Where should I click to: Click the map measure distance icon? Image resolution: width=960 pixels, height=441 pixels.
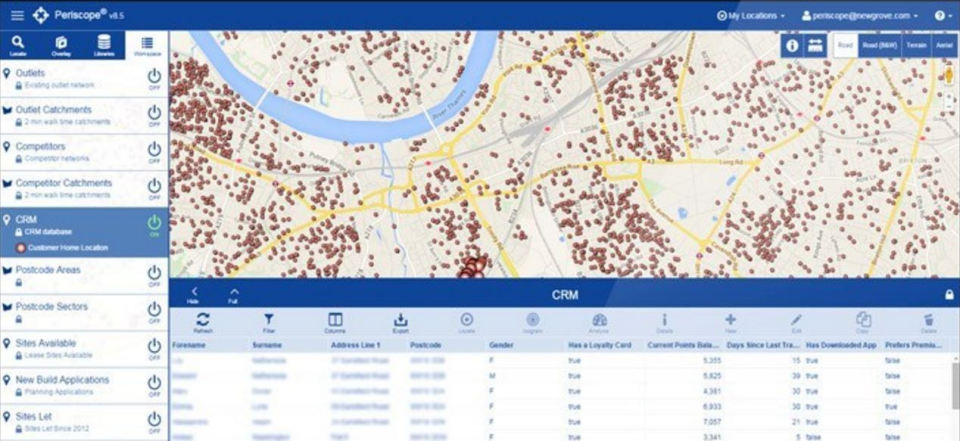click(x=815, y=45)
